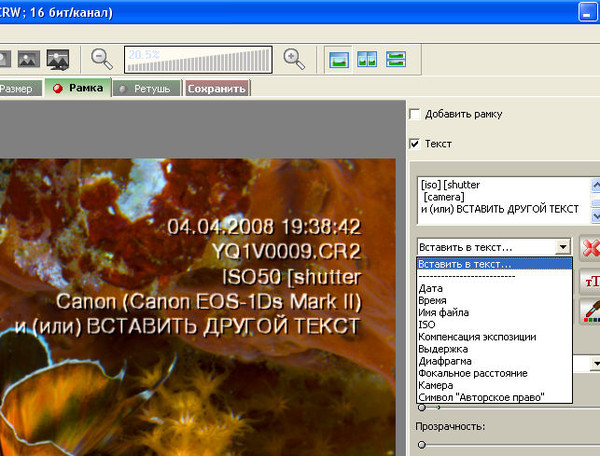This screenshot has height=456, width=600.
Task: Click slider handle above Прозрачность label
Action: [x=422, y=407]
